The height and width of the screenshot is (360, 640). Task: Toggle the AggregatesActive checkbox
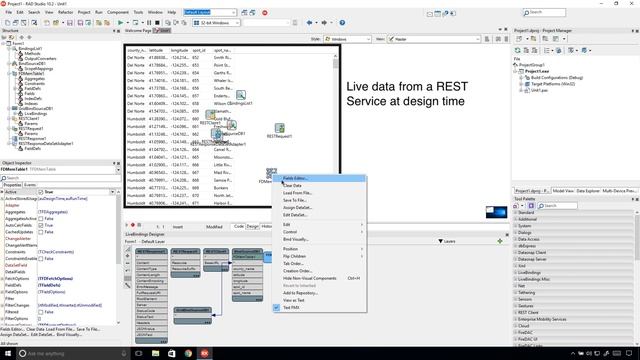[41, 219]
